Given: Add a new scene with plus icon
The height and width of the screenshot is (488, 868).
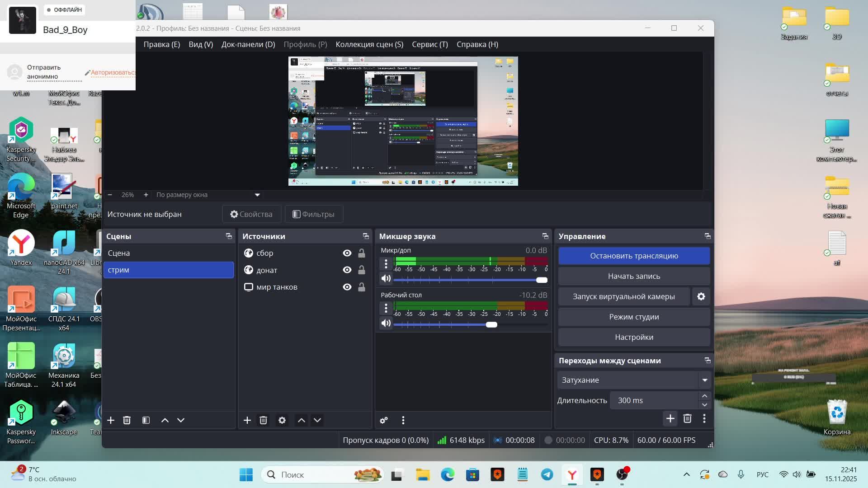Looking at the screenshot, I should click(111, 420).
